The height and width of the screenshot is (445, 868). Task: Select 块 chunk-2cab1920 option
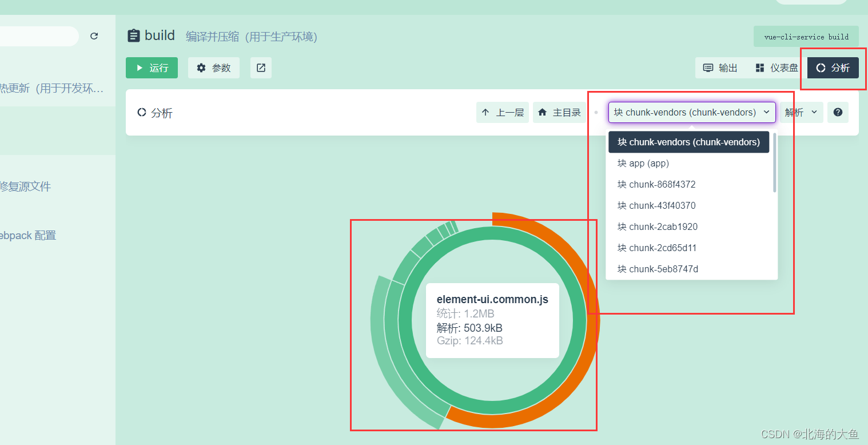click(x=688, y=227)
